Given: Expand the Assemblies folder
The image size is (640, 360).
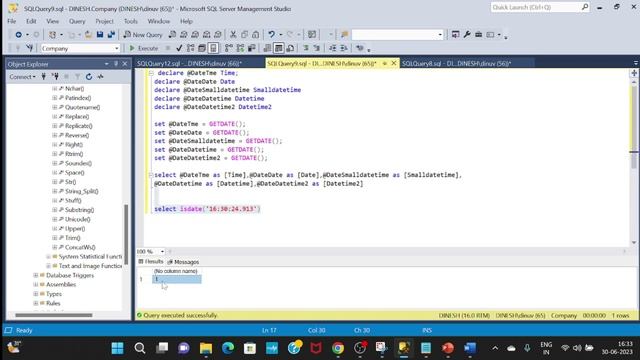Looking at the screenshot, I should [x=36, y=284].
